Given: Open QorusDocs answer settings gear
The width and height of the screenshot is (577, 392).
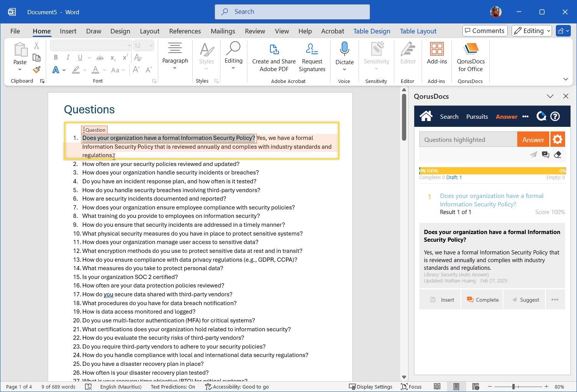Looking at the screenshot, I should [x=557, y=140].
